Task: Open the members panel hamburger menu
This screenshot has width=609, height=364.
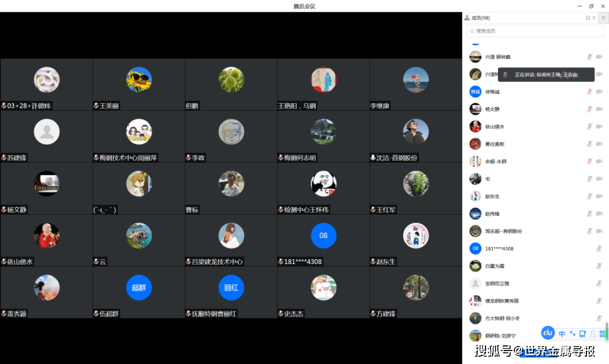Action: click(603, 18)
